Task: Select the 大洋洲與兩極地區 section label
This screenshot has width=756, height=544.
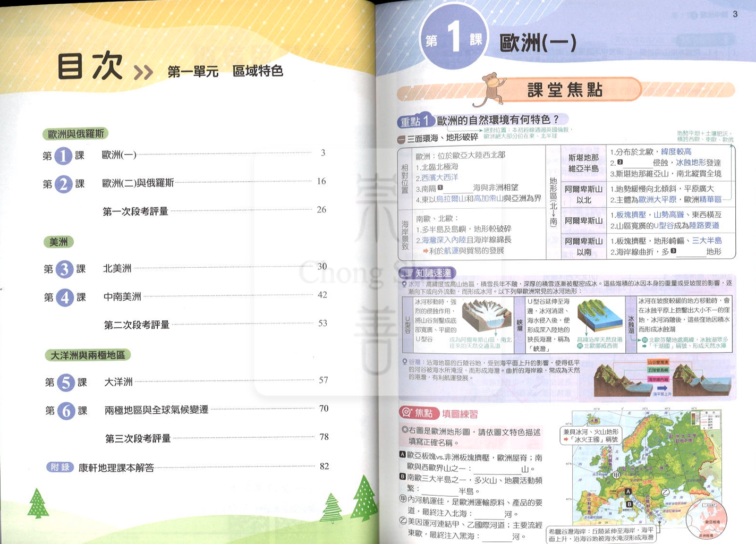Action: point(88,355)
